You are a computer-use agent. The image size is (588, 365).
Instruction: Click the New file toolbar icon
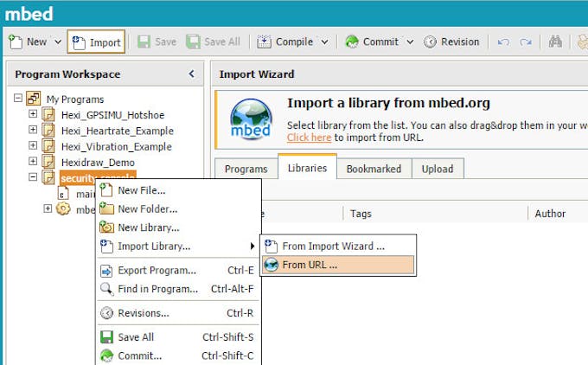coord(16,42)
